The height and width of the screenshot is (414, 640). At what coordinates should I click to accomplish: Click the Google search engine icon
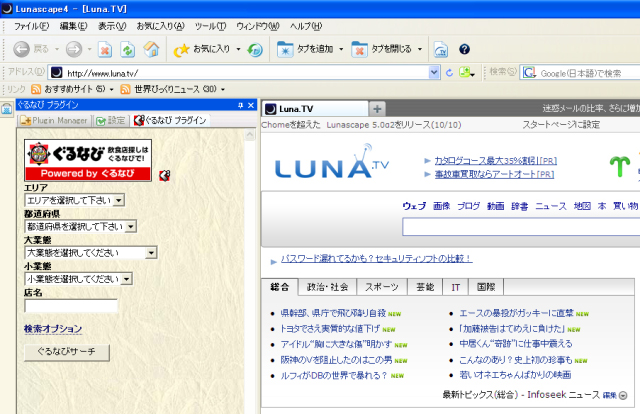529,73
